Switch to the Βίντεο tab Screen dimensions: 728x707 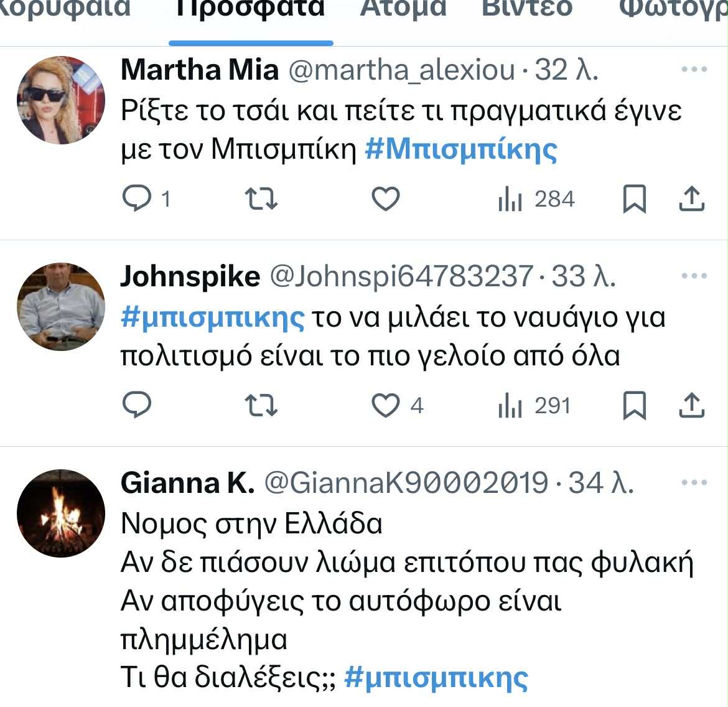pyautogui.click(x=527, y=9)
